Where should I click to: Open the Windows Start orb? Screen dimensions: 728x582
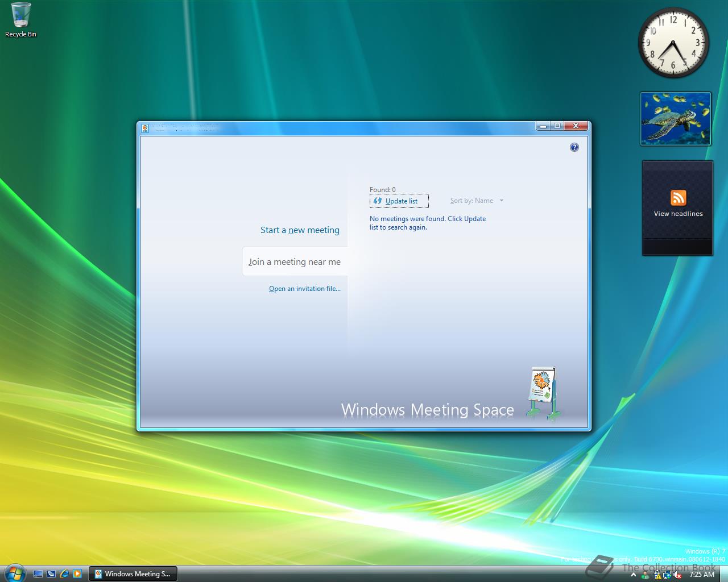click(15, 573)
